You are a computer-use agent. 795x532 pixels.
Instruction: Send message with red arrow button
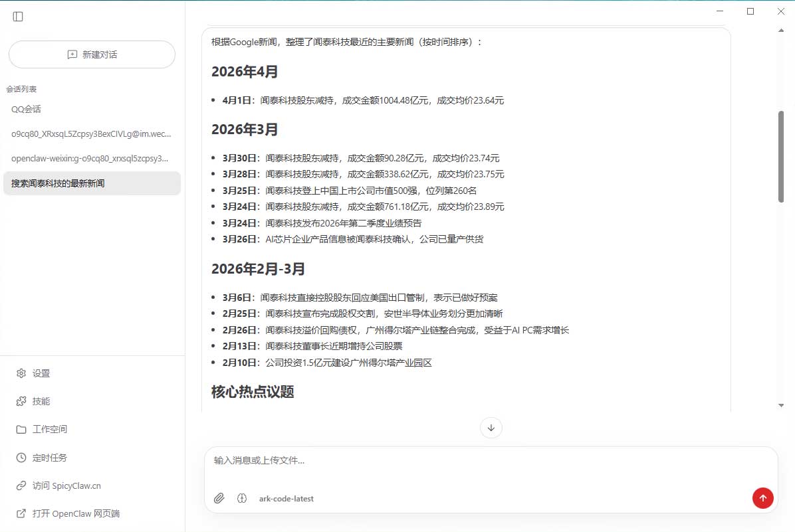pyautogui.click(x=762, y=498)
